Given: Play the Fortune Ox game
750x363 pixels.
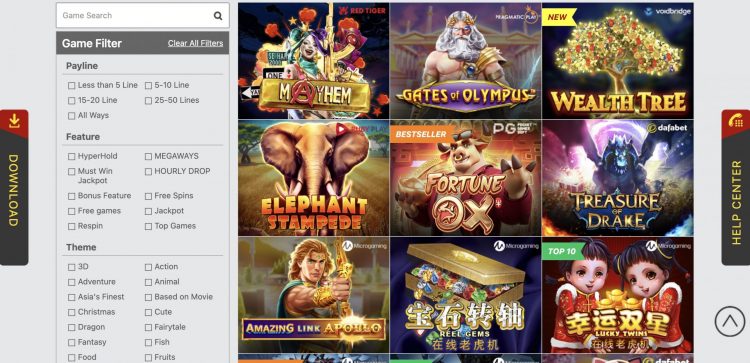Looking at the screenshot, I should (x=465, y=178).
